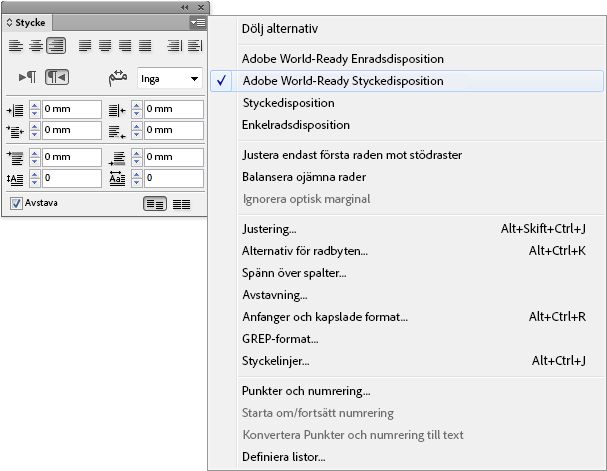Center-align the paragraph text
Image resolution: width=607 pixels, height=471 pixels.
[36, 46]
